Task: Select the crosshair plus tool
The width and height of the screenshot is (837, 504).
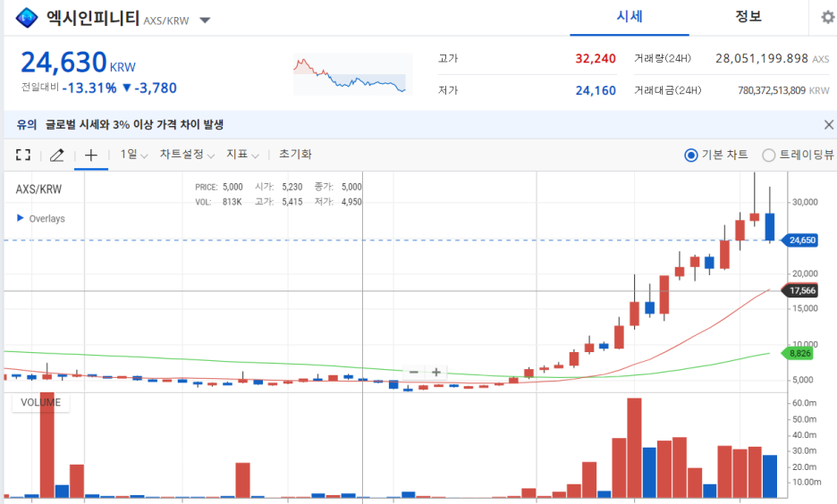Action: point(91,155)
